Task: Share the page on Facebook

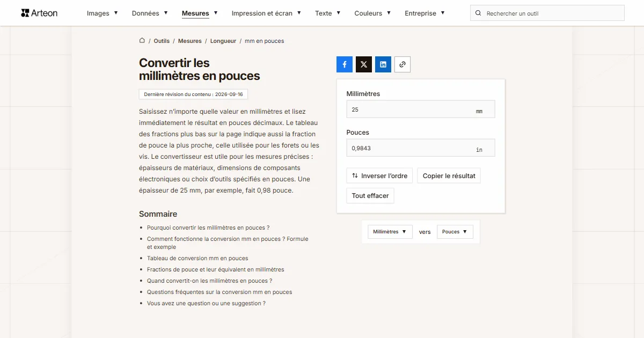Action: point(345,64)
